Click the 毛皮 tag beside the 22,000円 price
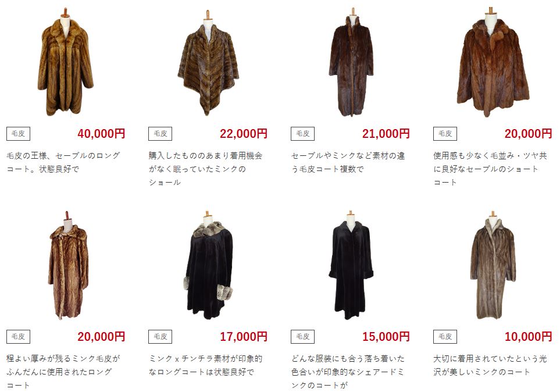The width and height of the screenshot is (560, 392). 160,134
